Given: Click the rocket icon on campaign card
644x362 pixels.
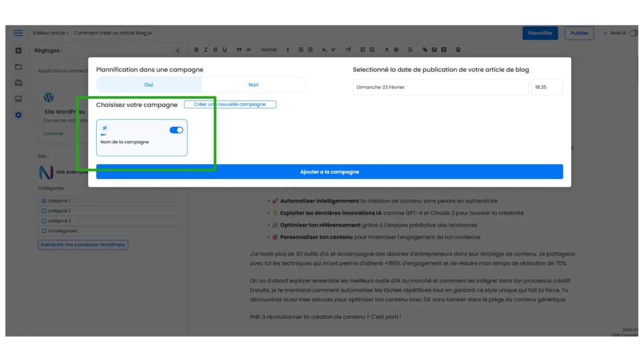Looking at the screenshot, I should point(105,128).
